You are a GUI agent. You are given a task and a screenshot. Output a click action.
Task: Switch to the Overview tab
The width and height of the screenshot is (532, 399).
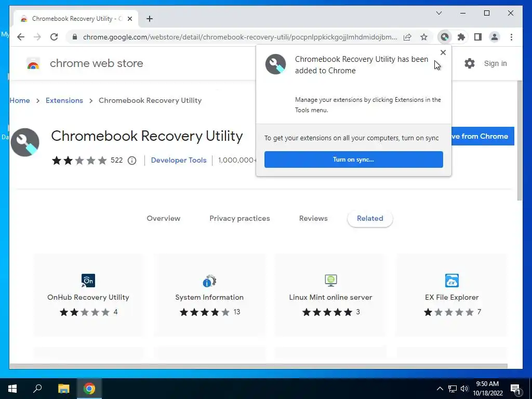click(164, 219)
